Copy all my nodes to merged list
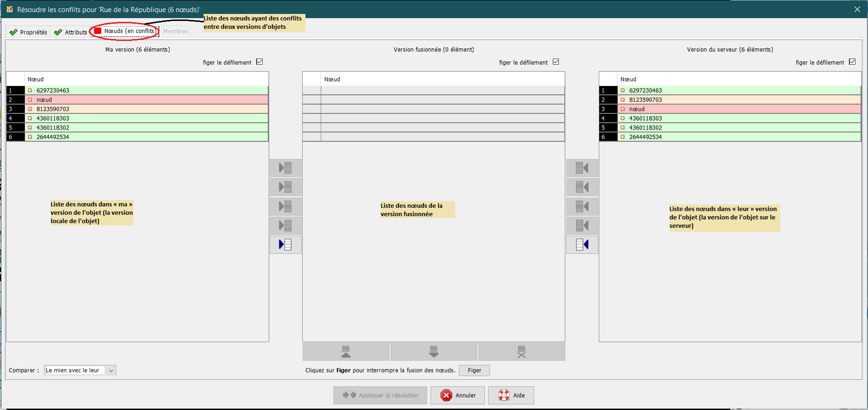The image size is (868, 410). [285, 245]
